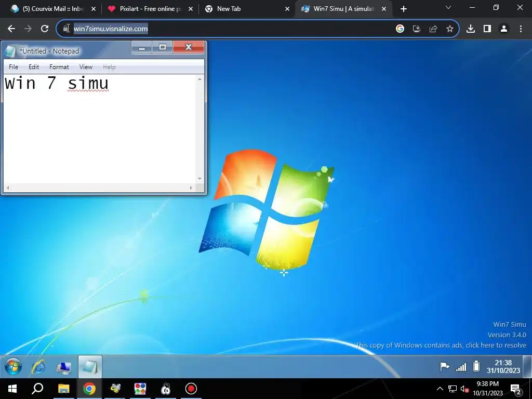Open Notepad's Help menu
Image resolution: width=532 pixels, height=399 pixels.
pyautogui.click(x=109, y=67)
